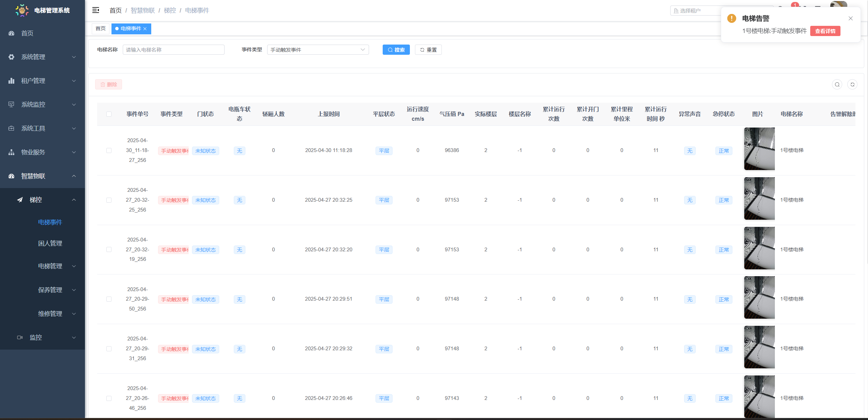This screenshot has width=868, height=420.
Task: Click 查看详情 in the alarm popup
Action: point(825,31)
